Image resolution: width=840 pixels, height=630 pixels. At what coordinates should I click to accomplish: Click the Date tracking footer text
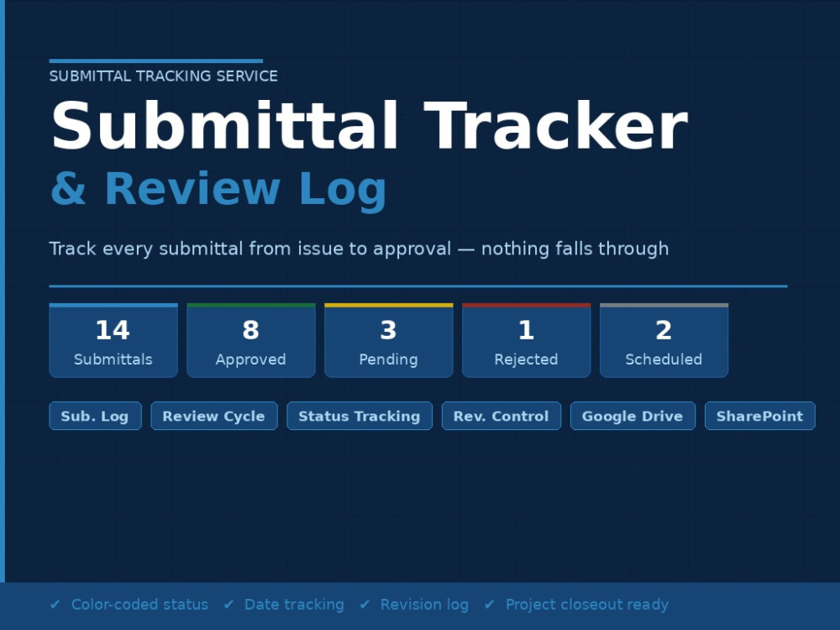[294, 605]
